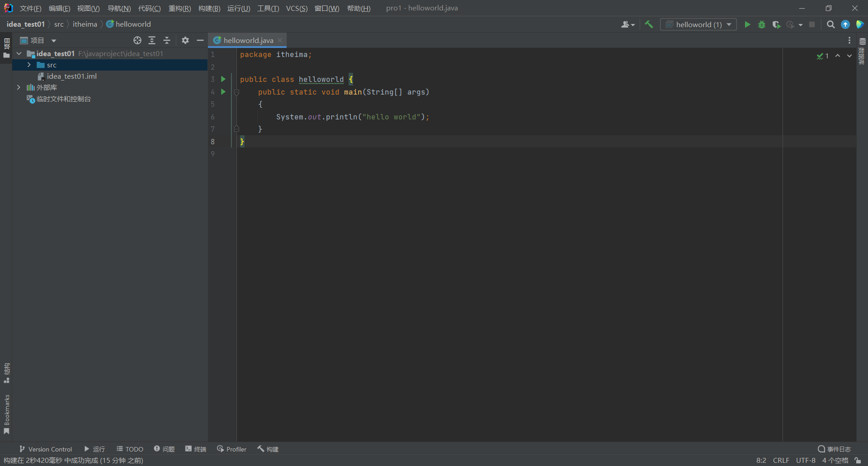Toggle read-only lock icon in status bar

click(x=858, y=460)
